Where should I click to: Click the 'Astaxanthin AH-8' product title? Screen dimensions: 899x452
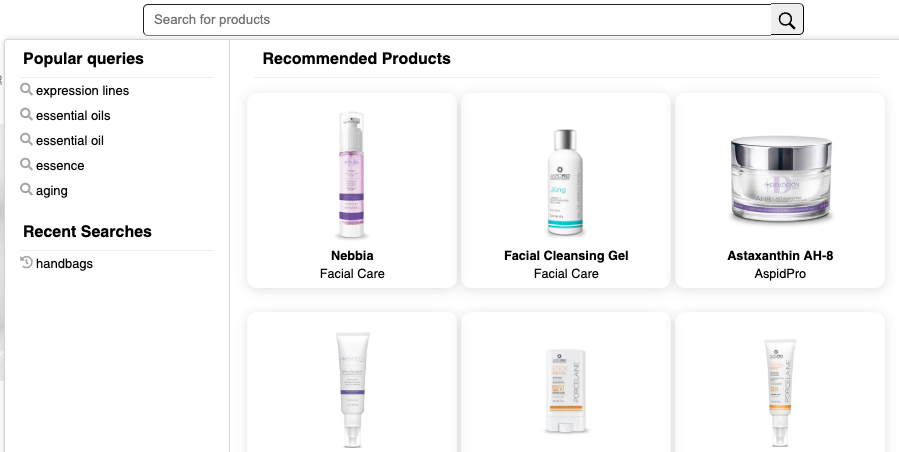pyautogui.click(x=780, y=256)
